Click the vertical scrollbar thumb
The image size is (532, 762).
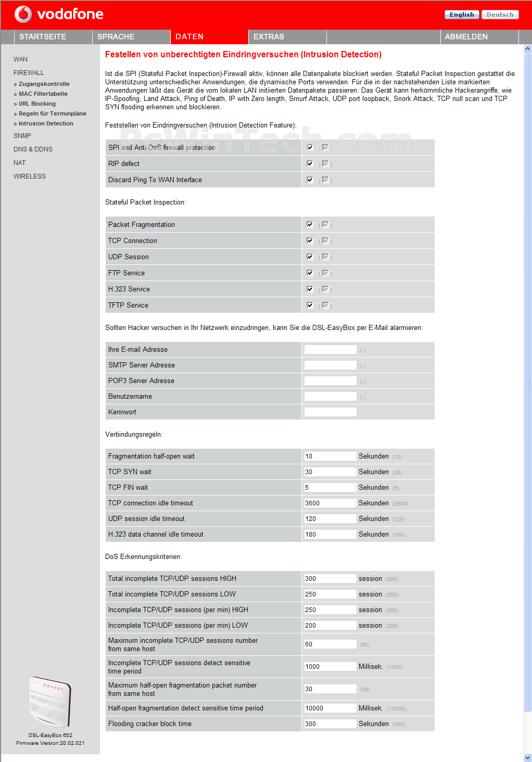click(x=527, y=382)
